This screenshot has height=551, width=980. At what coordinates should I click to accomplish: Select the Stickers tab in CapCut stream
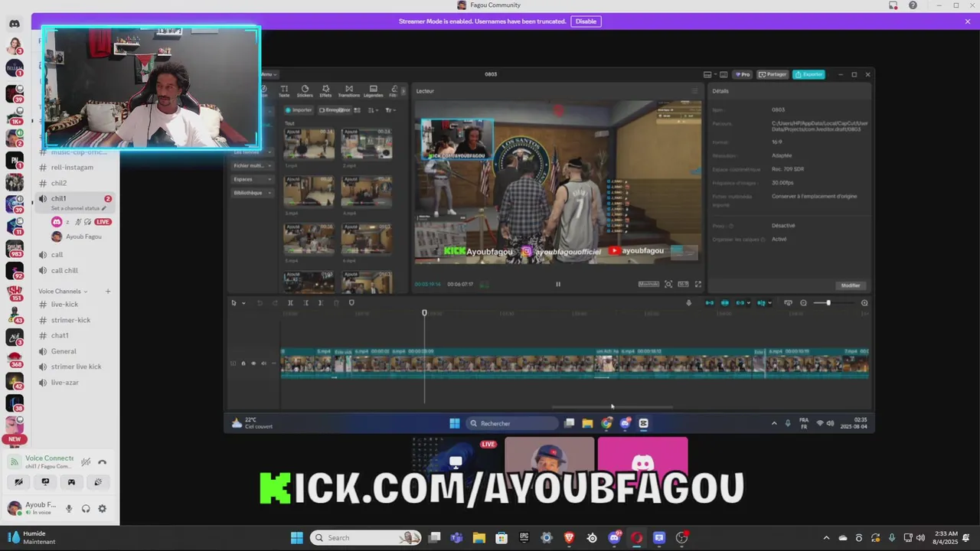click(305, 91)
